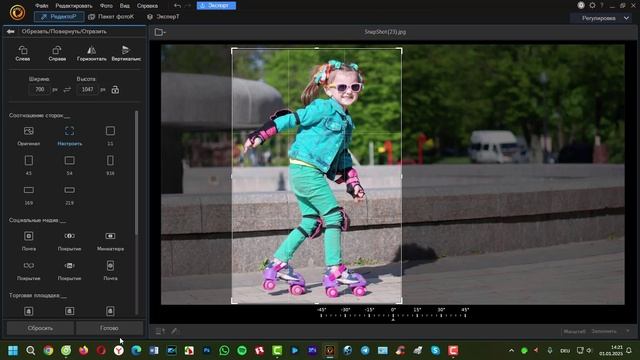The image size is (640, 360).
Task: Choose the 21:9 ratio preset
Action: click(69, 195)
